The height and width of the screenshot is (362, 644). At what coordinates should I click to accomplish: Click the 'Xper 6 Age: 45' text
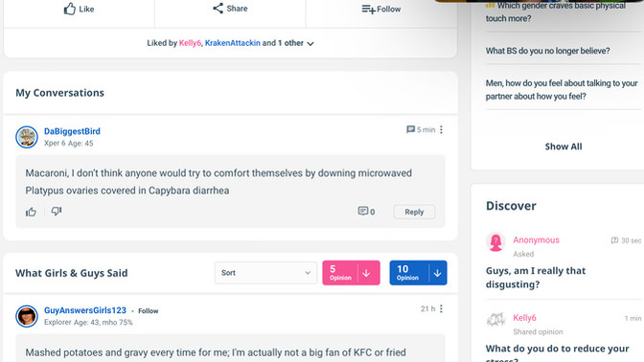(69, 144)
